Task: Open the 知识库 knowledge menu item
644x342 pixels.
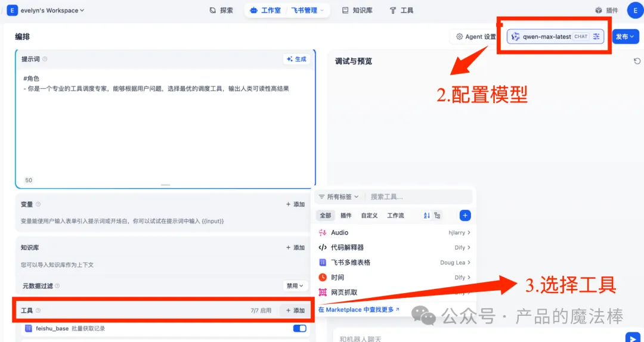Action: (x=357, y=10)
